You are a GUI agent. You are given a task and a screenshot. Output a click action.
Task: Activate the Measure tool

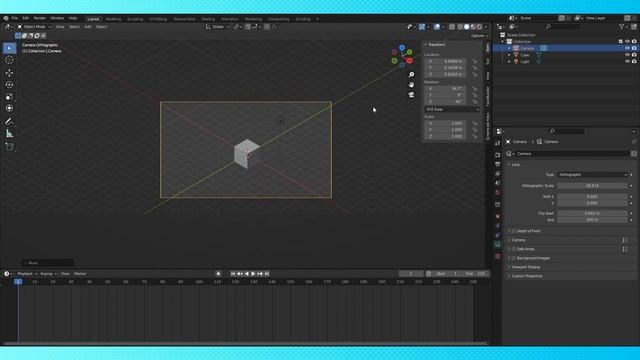click(9, 133)
